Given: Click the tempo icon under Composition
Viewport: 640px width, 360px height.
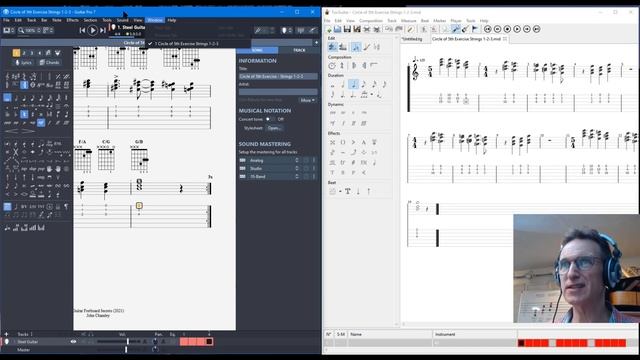Looking at the screenshot, I should pyautogui.click(x=332, y=66).
